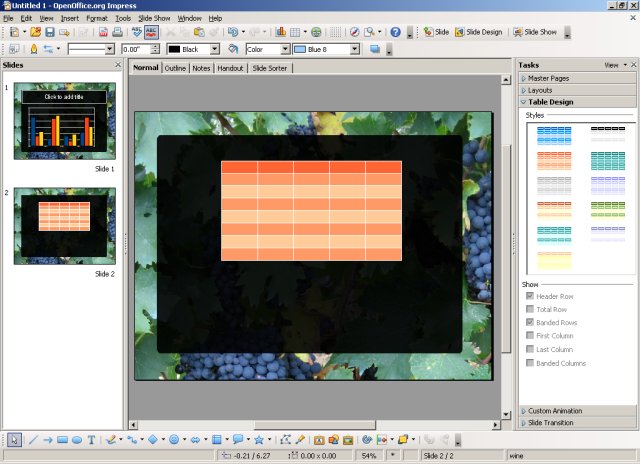Click the Paste icon
The width and height of the screenshot is (640, 464).
tap(199, 32)
